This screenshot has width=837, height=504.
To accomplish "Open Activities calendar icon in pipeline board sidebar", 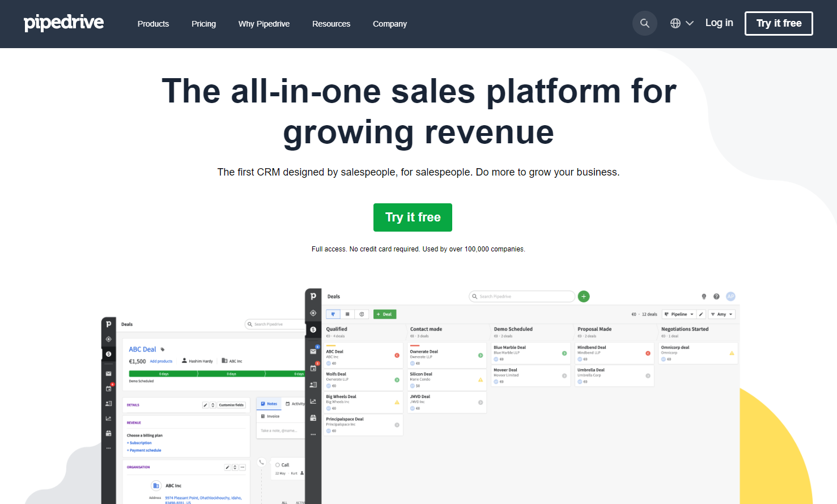I will 313,368.
